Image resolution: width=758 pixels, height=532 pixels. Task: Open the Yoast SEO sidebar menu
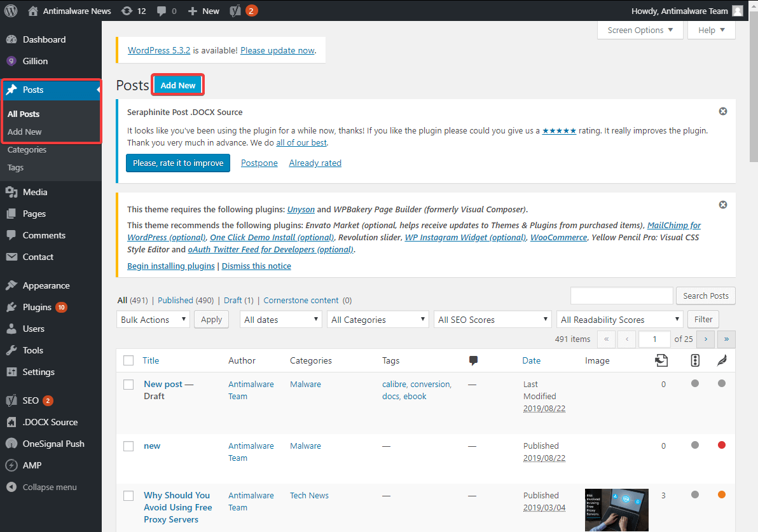pos(29,400)
